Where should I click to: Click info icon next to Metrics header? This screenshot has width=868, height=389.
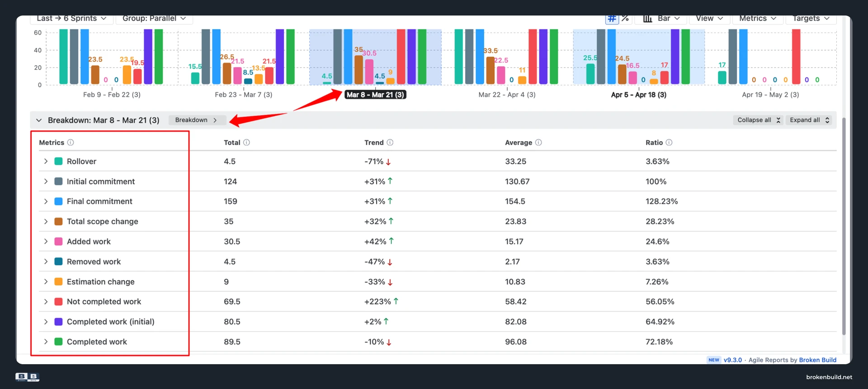pos(71,142)
